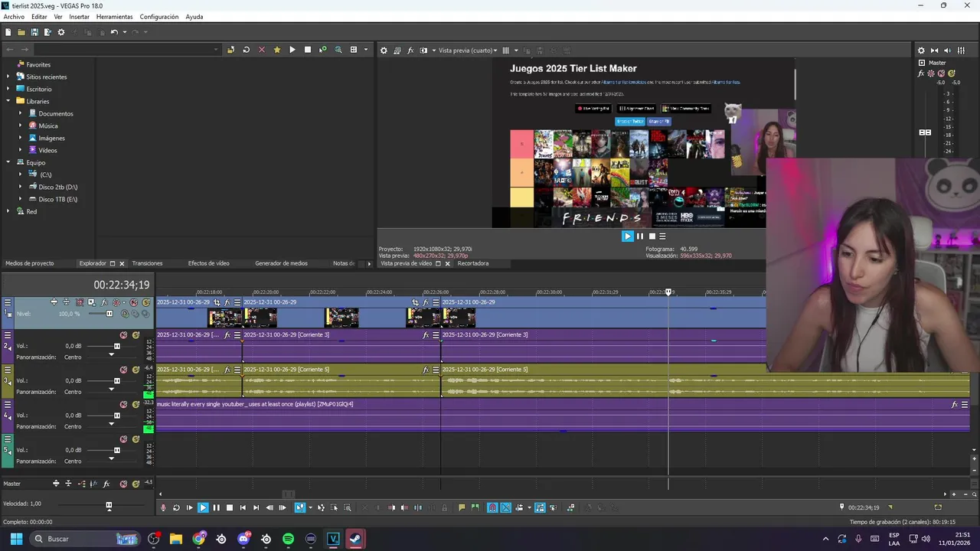Open video output FX in the preview toolbar
This screenshot has height=551, width=980.
point(410,51)
